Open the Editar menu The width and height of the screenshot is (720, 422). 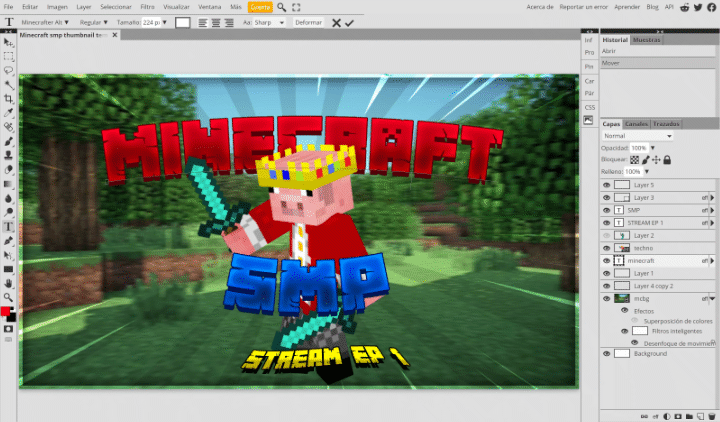(x=30, y=7)
